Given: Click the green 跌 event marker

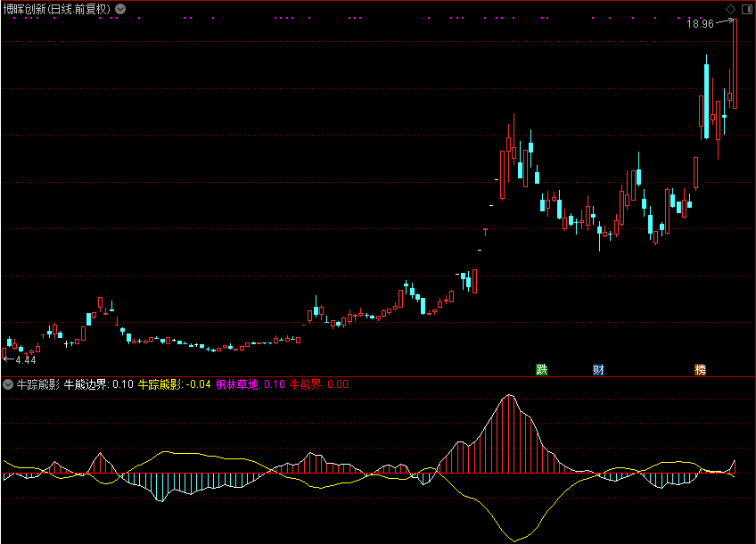Looking at the screenshot, I should [542, 370].
